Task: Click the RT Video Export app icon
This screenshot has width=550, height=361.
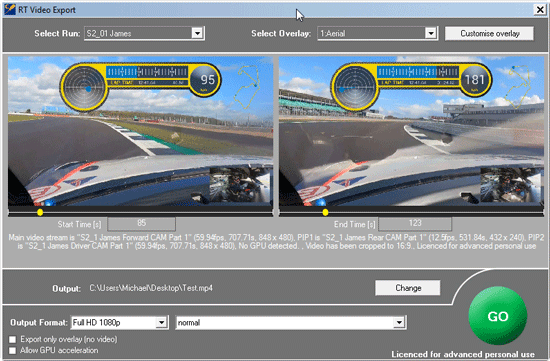Action: (x=10, y=9)
